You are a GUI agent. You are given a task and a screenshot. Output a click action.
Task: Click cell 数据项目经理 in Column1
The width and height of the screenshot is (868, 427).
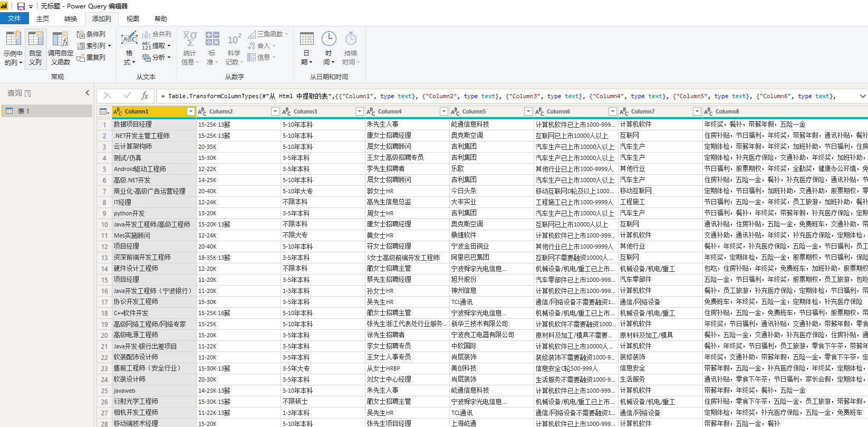(x=154, y=125)
